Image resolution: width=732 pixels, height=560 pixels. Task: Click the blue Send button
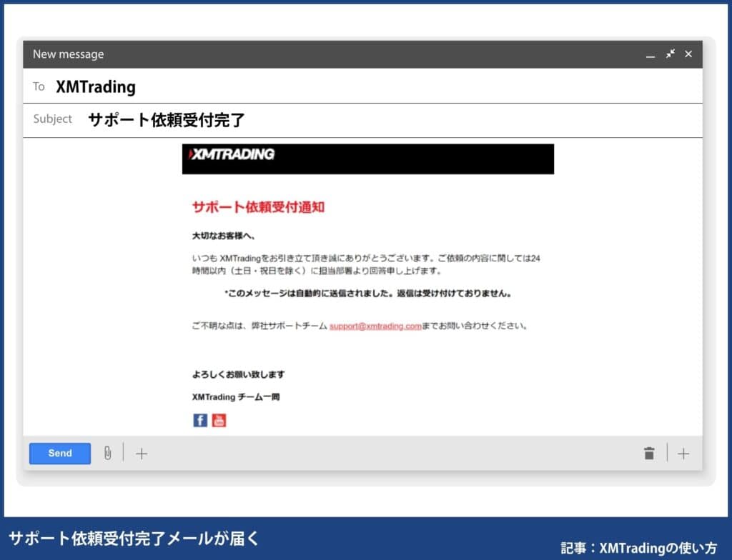(x=60, y=453)
